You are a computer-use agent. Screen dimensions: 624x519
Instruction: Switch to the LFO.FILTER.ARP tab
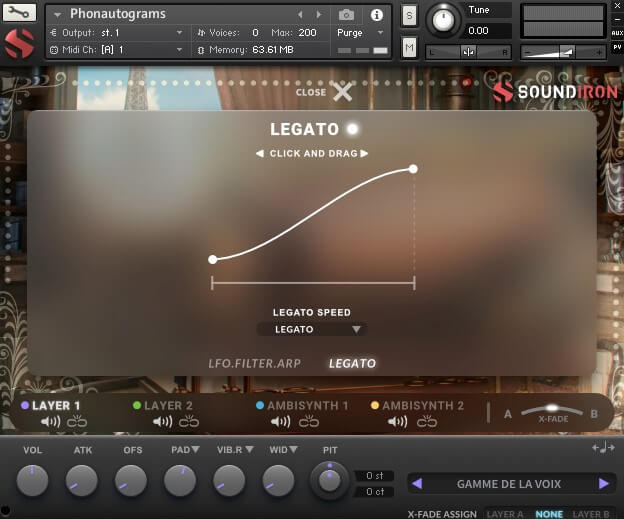tap(255, 363)
